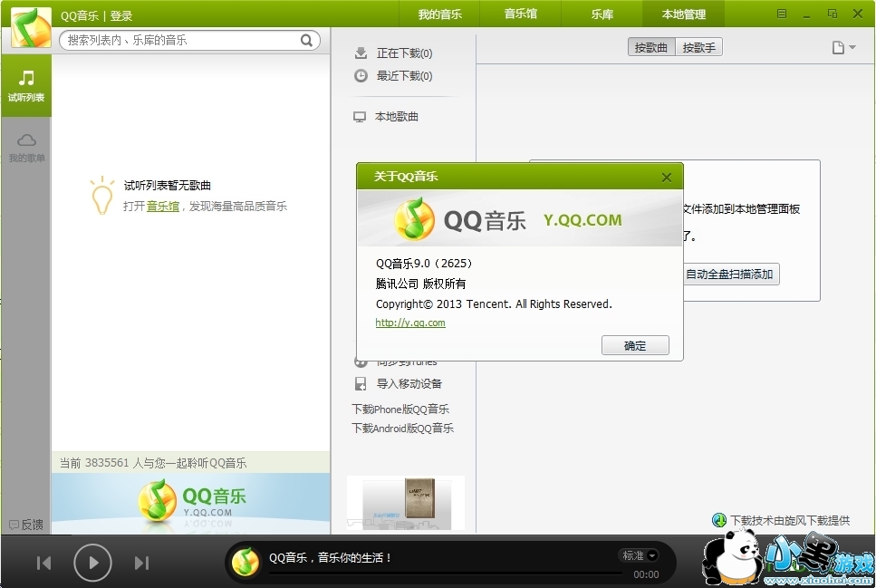Click the 00:00 playback time
This screenshot has width=876, height=588.
(647, 574)
